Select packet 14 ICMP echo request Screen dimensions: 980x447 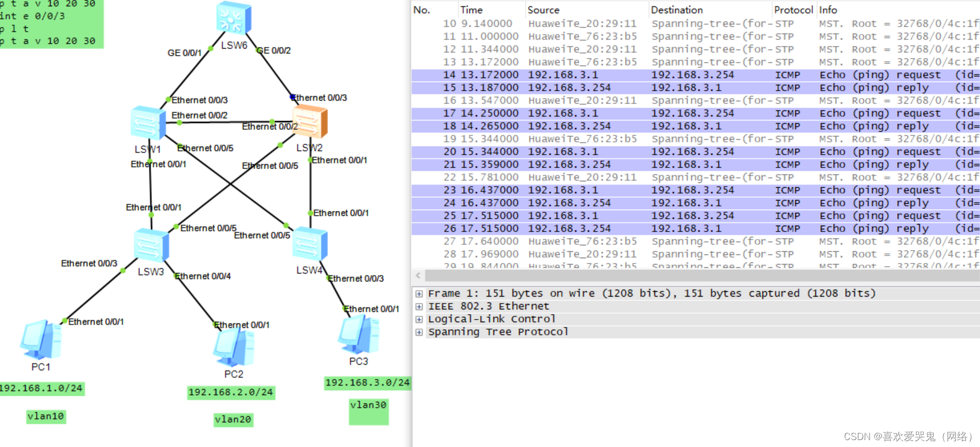[696, 75]
